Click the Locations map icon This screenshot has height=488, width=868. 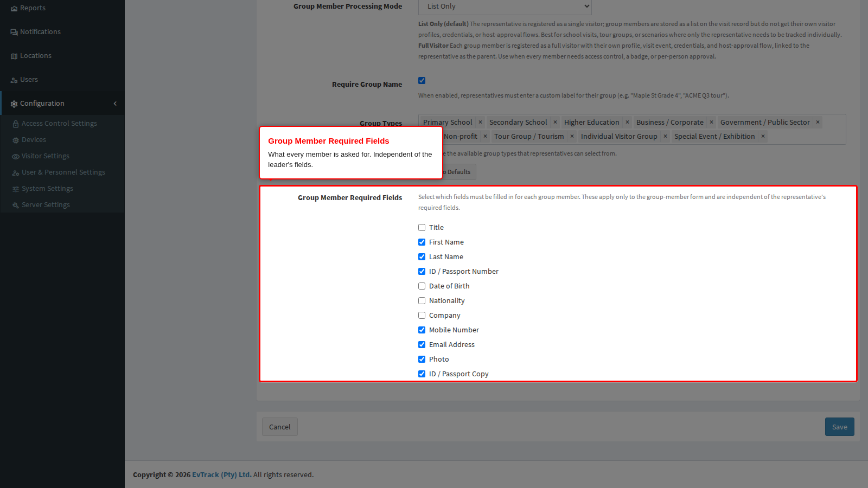click(14, 56)
